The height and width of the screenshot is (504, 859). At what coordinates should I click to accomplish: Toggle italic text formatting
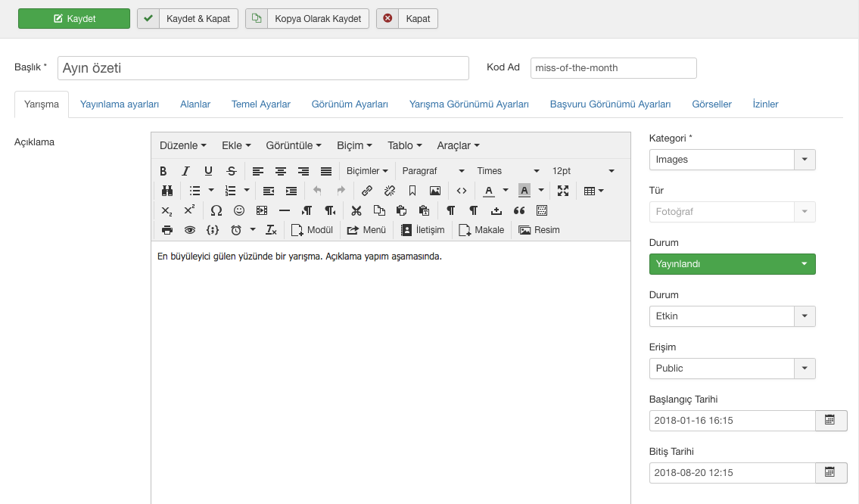point(185,171)
